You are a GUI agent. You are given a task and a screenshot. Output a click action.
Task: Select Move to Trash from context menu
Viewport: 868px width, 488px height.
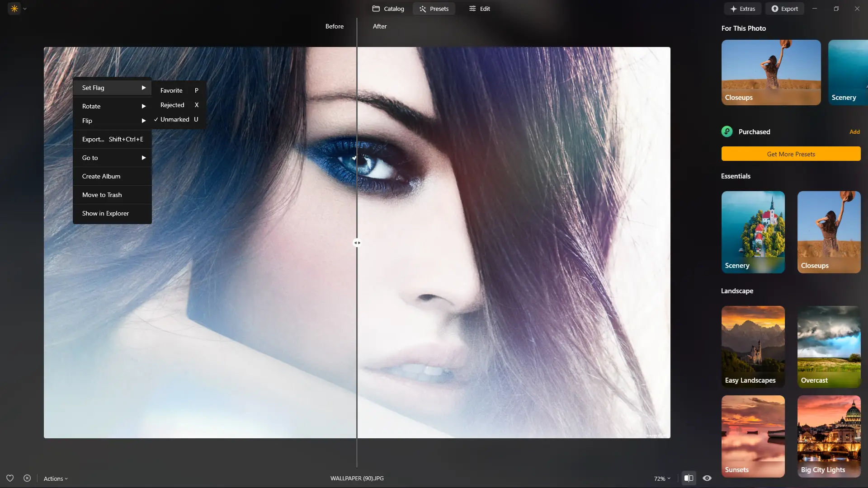coord(102,195)
